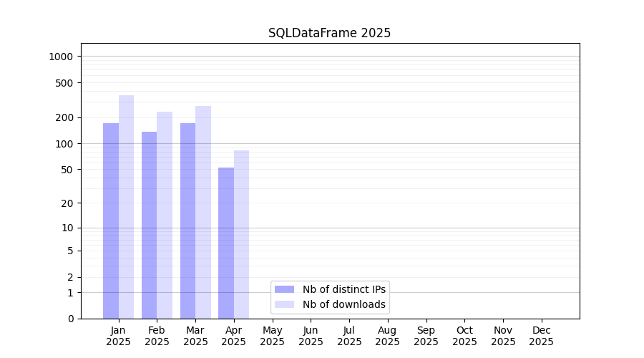The width and height of the screenshot is (644, 358).
Task: Click the January downloads bar
Action: 127,208
